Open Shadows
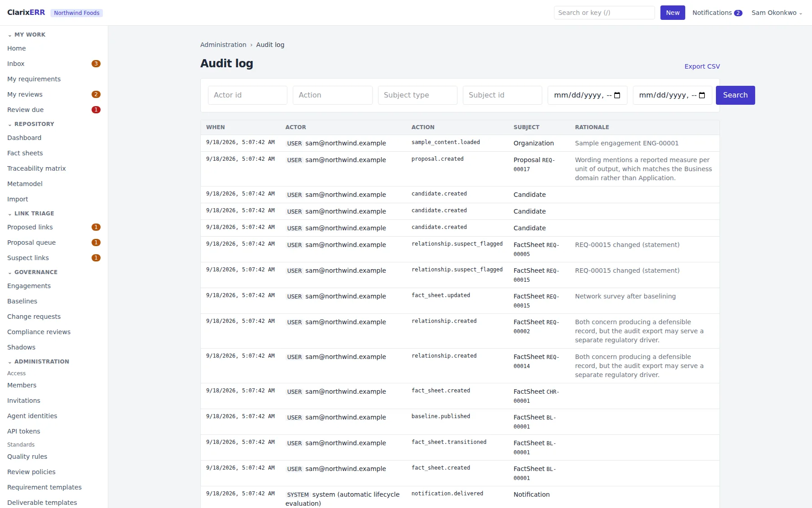812x508 pixels. point(54,347)
